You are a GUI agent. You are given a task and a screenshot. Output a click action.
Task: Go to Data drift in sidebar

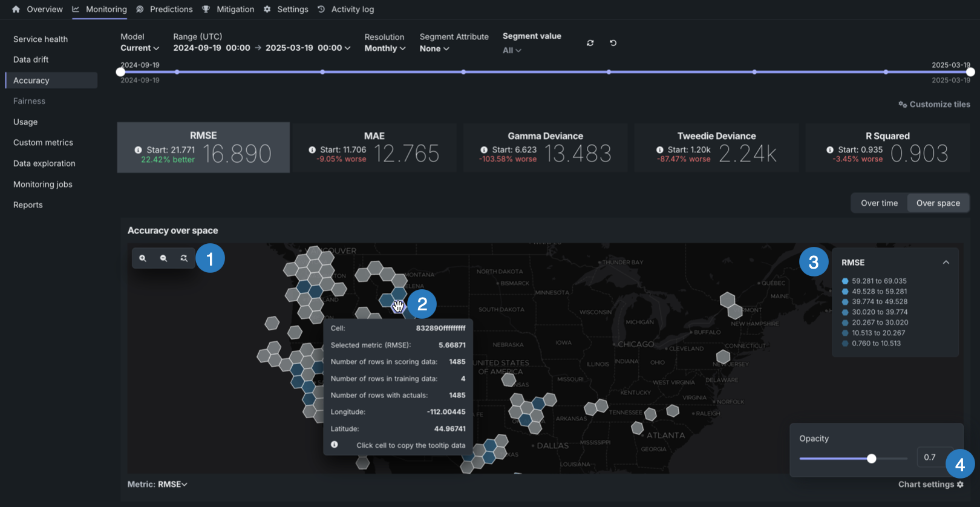[31, 60]
